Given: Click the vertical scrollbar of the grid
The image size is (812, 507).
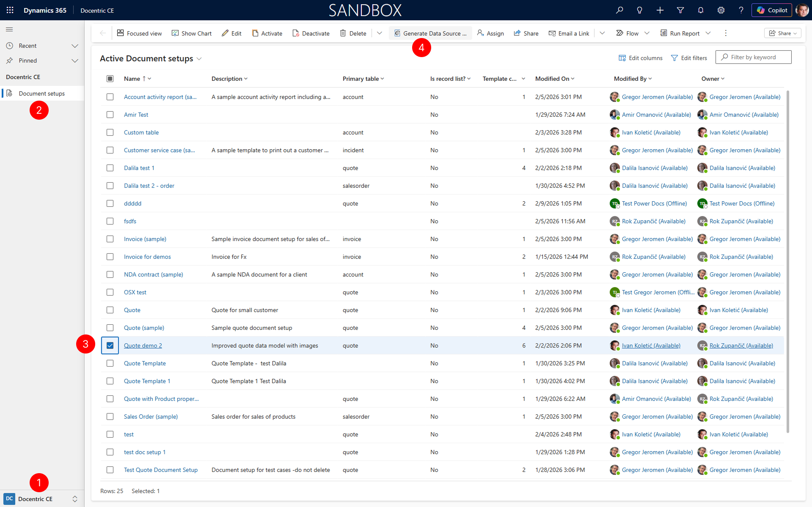Looking at the screenshot, I should pos(787,261).
